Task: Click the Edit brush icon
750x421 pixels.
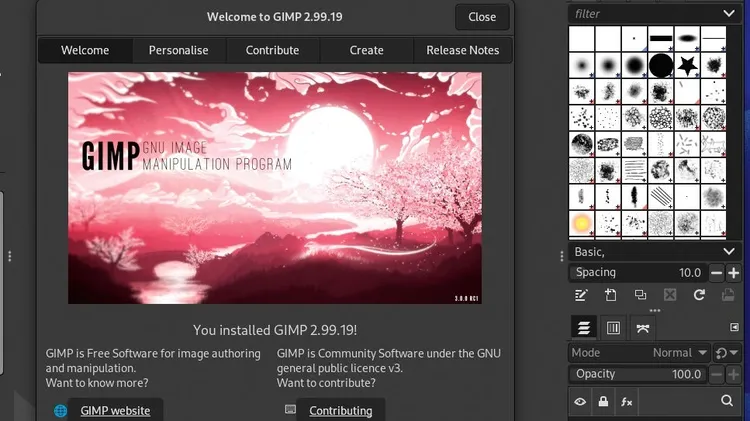Action: pos(581,295)
